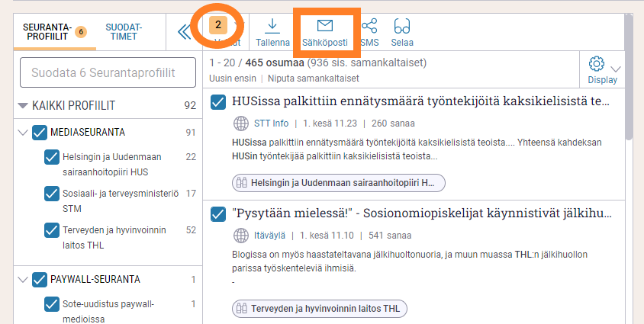Click the Tallenna download icon

(x=272, y=27)
